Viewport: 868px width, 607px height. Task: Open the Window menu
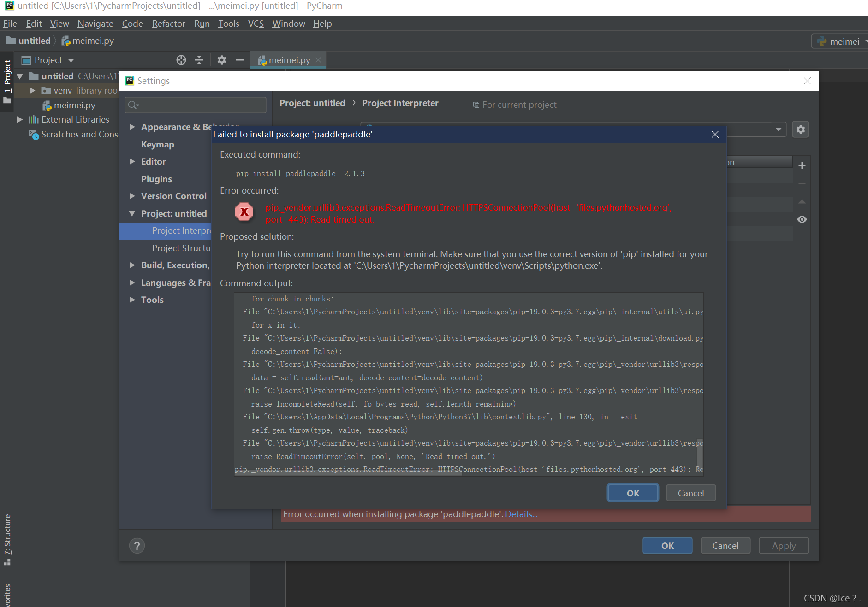(289, 24)
